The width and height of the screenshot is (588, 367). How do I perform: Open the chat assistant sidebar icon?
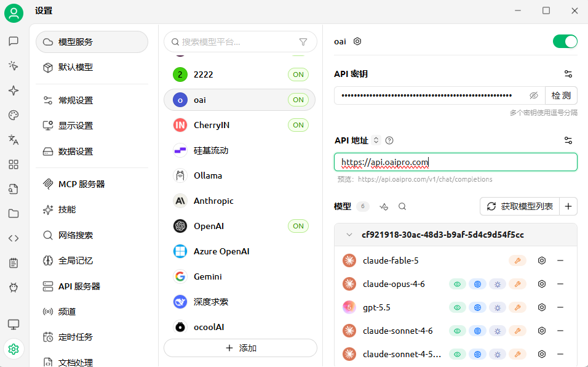(x=14, y=41)
